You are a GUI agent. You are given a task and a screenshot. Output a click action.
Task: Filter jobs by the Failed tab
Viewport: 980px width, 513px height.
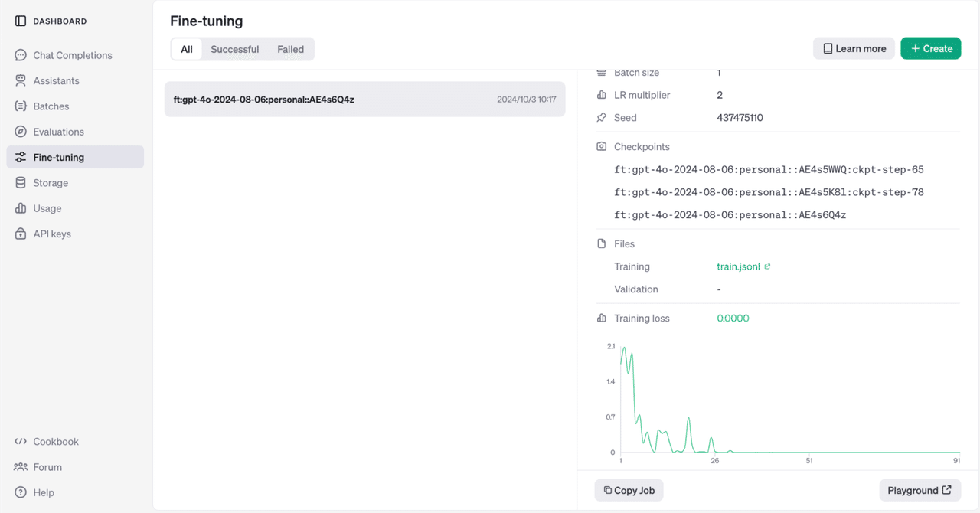coord(290,48)
